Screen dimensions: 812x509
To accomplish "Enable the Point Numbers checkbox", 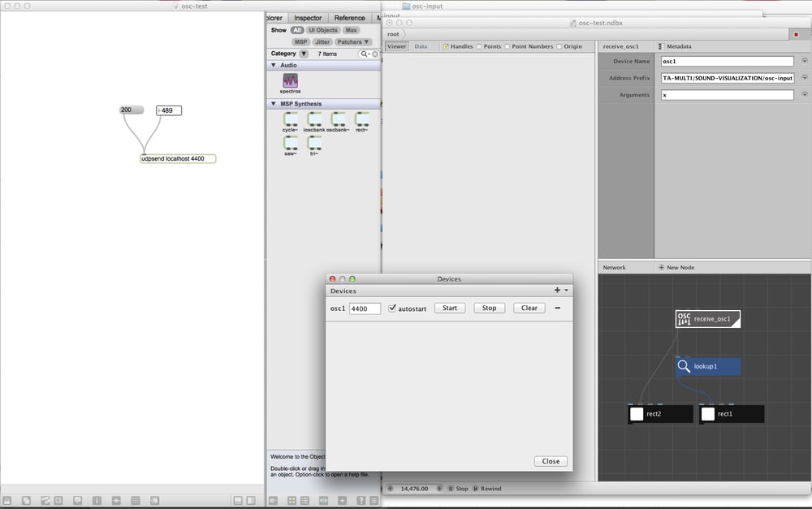I will pos(507,46).
